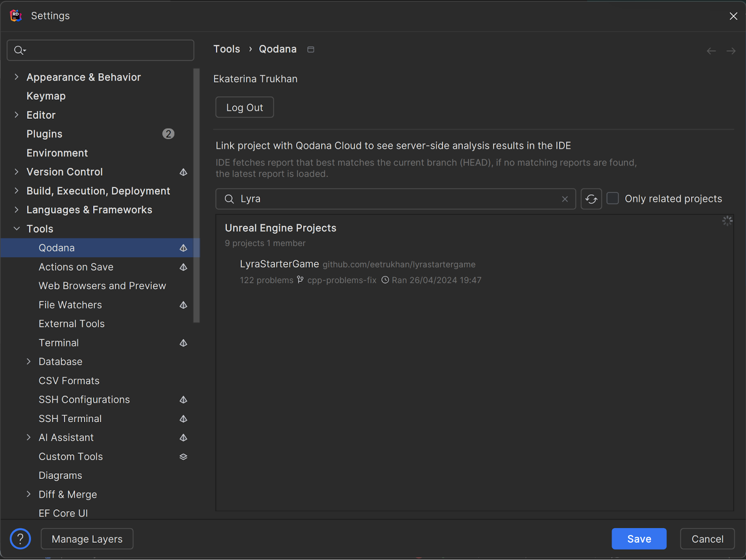Click layer icon next to Qodana
The width and height of the screenshot is (746, 560).
pos(183,248)
